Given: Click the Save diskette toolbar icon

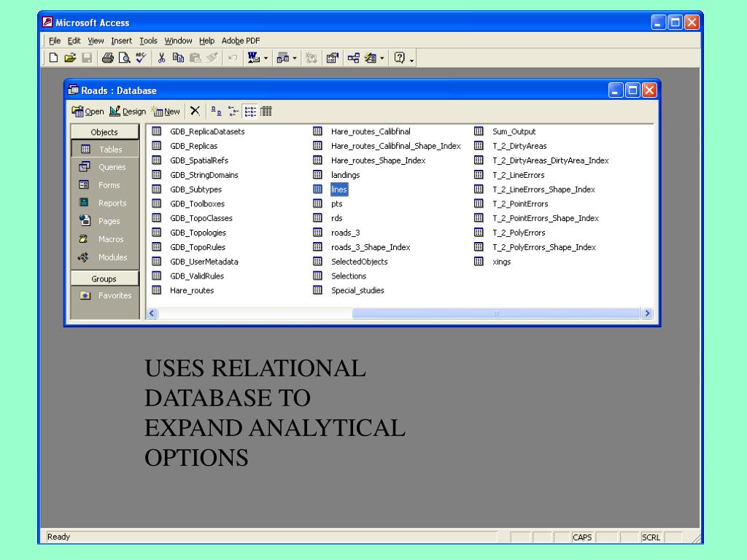Looking at the screenshot, I should point(87,58).
